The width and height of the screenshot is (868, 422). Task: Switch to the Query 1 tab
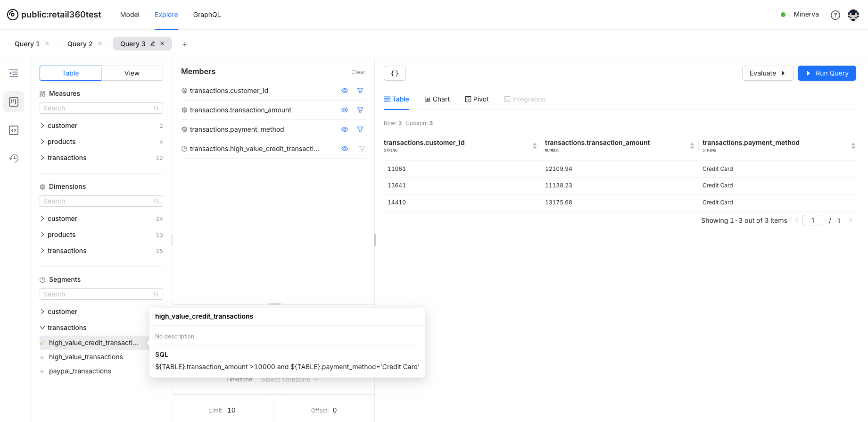tap(27, 44)
